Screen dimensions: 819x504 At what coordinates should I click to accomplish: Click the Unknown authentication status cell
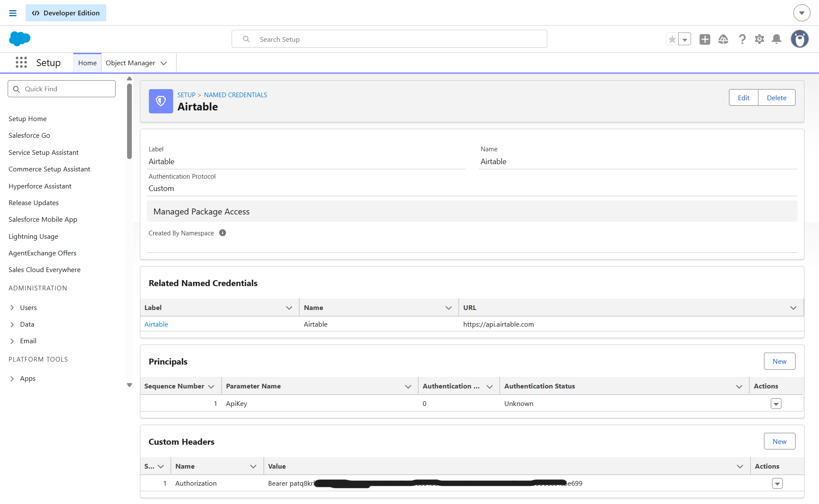click(519, 403)
